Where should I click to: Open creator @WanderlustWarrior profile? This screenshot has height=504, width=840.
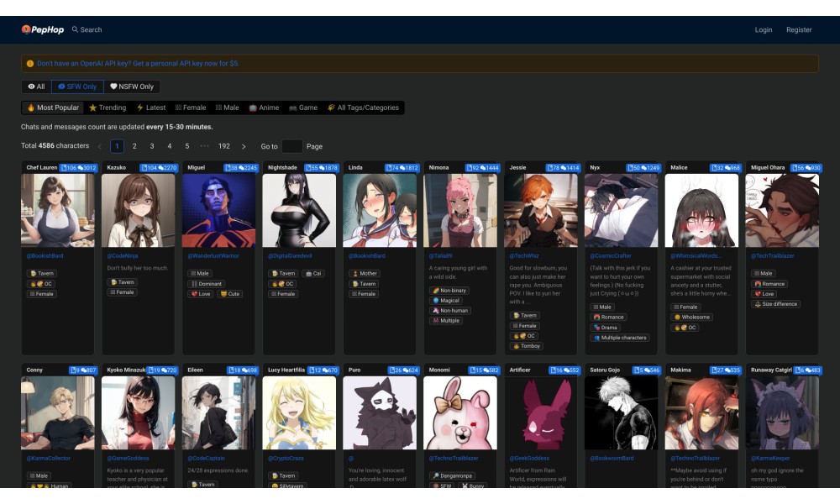[213, 256]
